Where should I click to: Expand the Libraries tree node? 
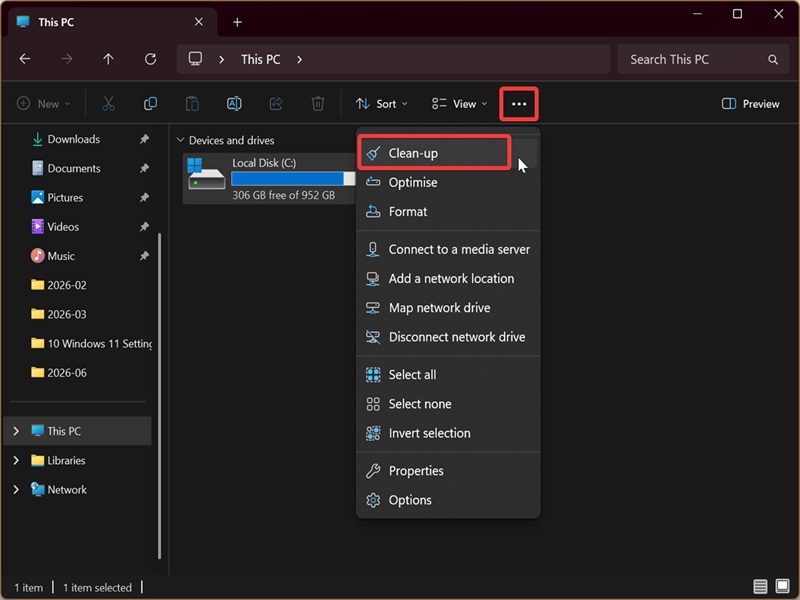click(x=16, y=460)
